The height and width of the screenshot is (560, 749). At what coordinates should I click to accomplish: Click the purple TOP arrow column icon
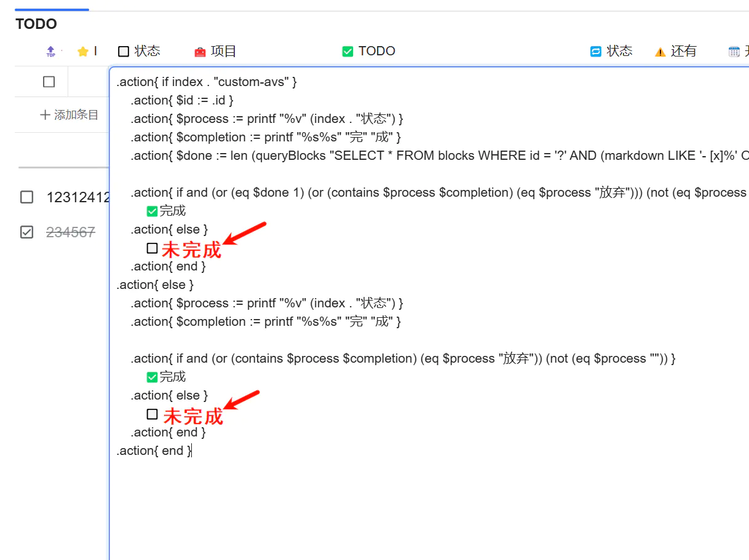point(51,52)
